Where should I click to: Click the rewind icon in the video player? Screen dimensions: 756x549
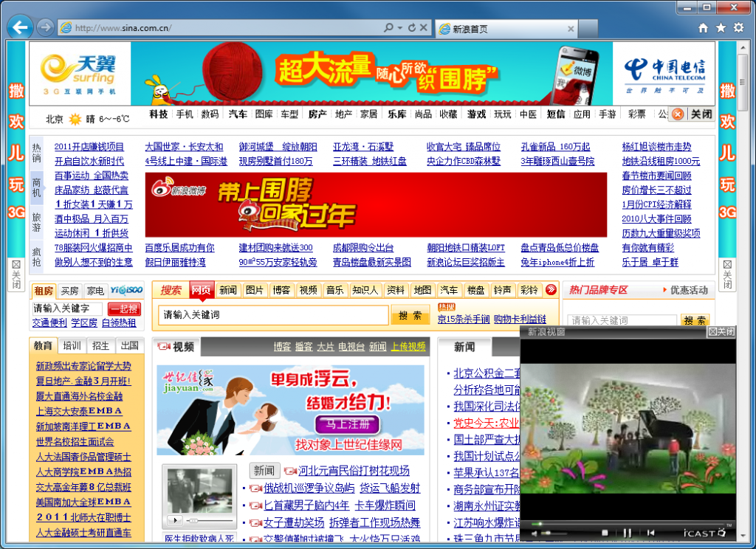[x=650, y=532]
